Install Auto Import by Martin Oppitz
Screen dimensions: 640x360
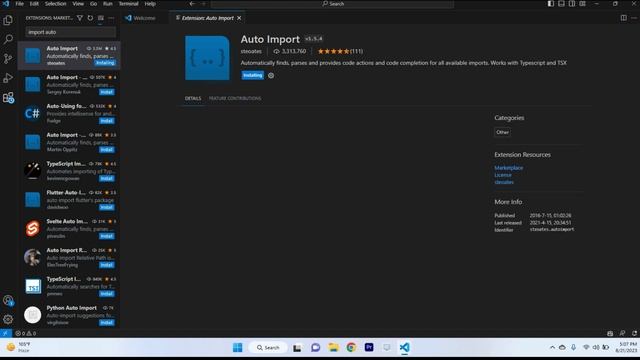tap(107, 150)
